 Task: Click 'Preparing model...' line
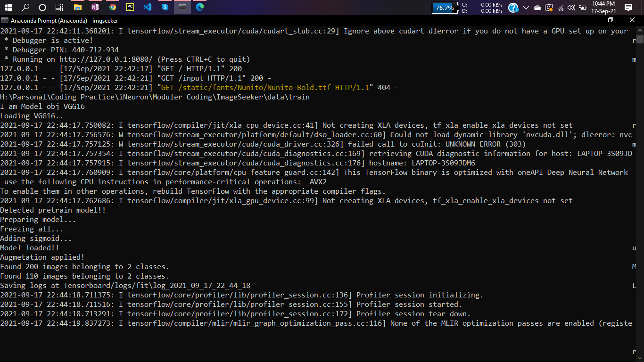click(x=38, y=220)
